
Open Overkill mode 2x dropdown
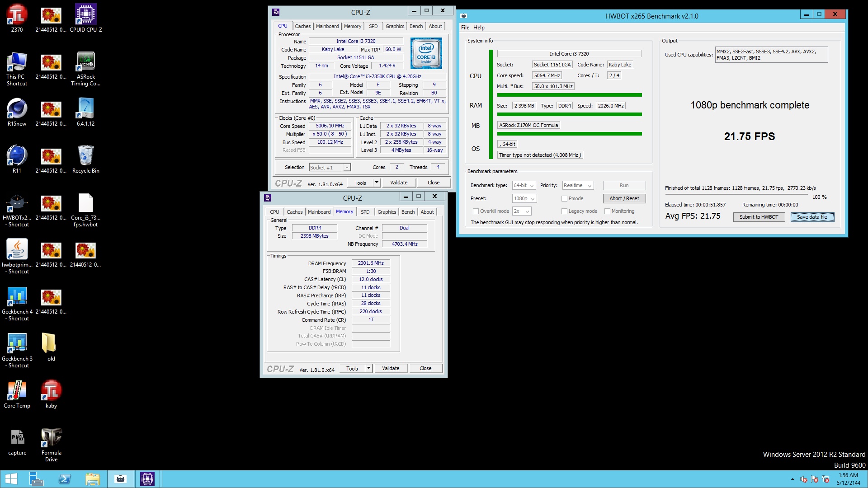pos(522,211)
